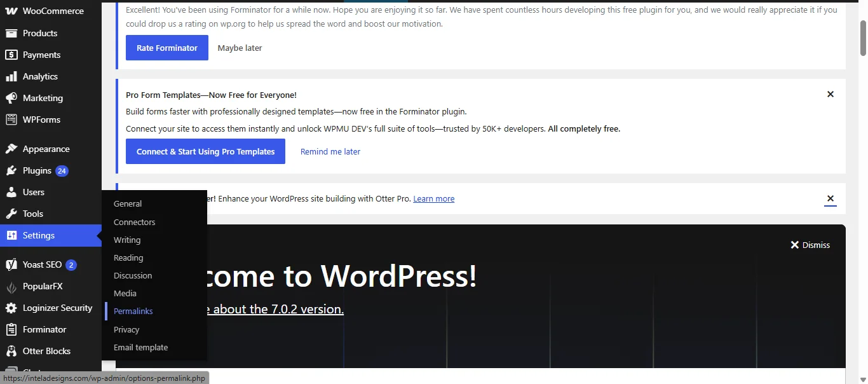868x384 pixels.
Task: Click the Products box icon
Action: pyautogui.click(x=11, y=33)
